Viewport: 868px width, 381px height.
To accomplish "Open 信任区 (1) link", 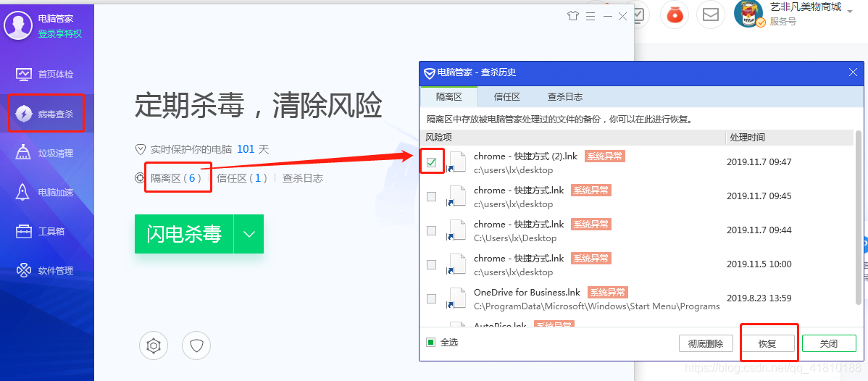I will [x=242, y=178].
